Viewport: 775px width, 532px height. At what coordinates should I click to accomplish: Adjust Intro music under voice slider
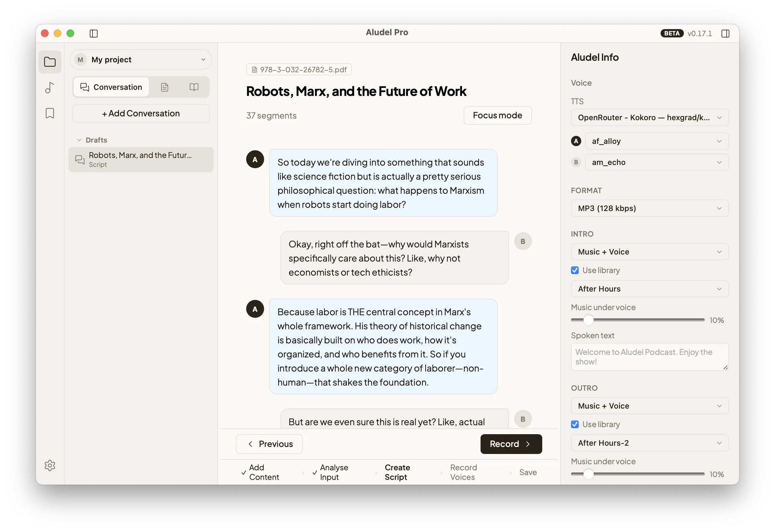pos(589,320)
